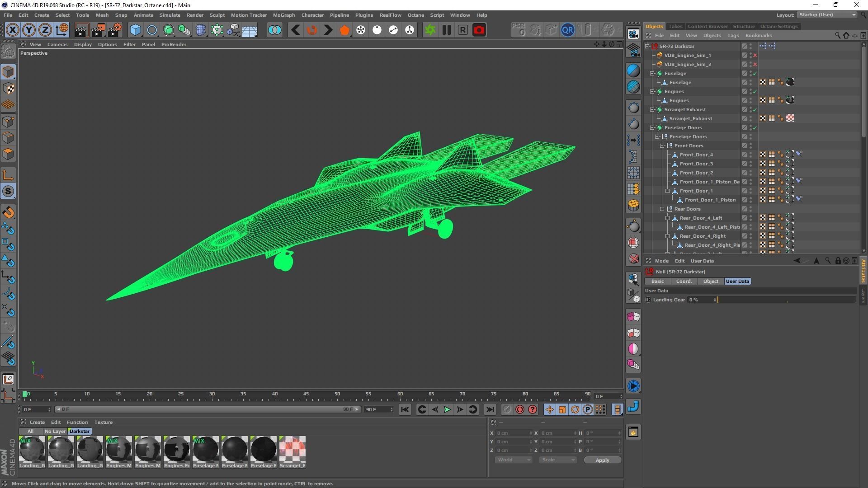Toggle the green checkmark on Fuselage generator

coord(755,74)
